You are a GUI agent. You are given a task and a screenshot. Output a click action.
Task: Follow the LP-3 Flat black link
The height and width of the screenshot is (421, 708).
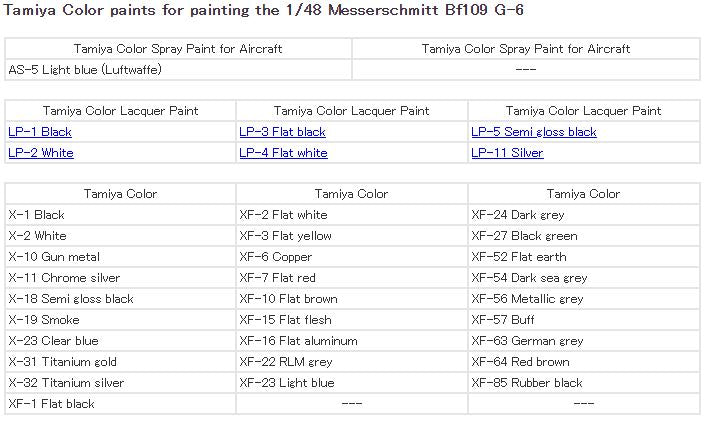click(x=282, y=132)
